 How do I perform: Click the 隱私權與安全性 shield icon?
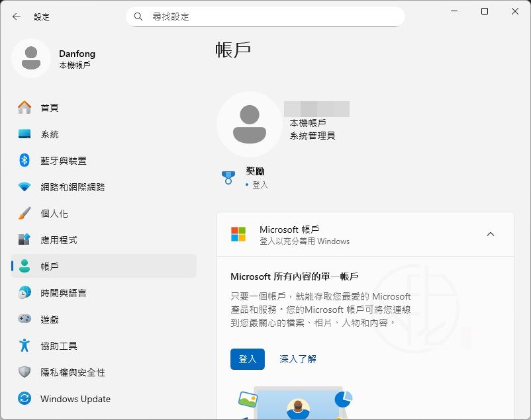click(24, 372)
